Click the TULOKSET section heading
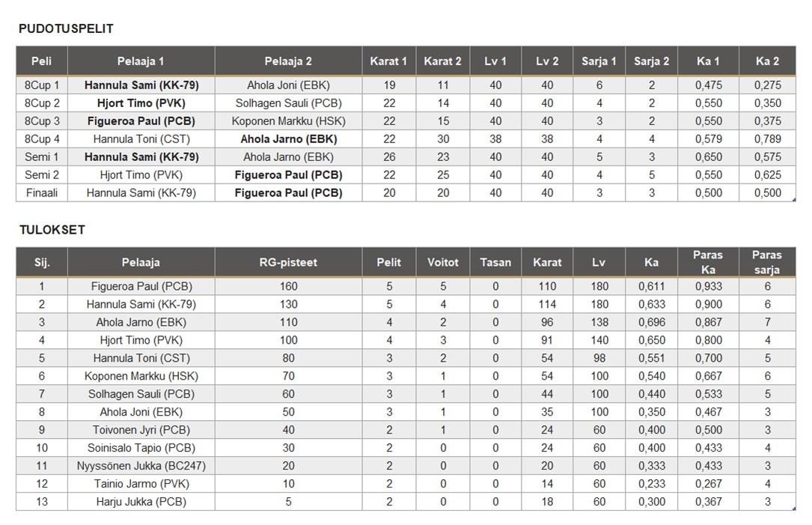Viewport: 812px width, 525px height. [x=52, y=230]
